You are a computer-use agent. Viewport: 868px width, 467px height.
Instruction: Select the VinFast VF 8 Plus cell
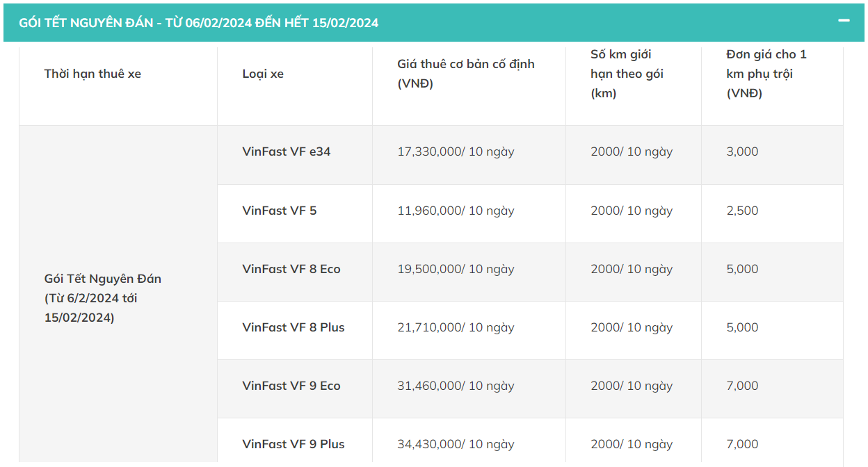point(294,327)
